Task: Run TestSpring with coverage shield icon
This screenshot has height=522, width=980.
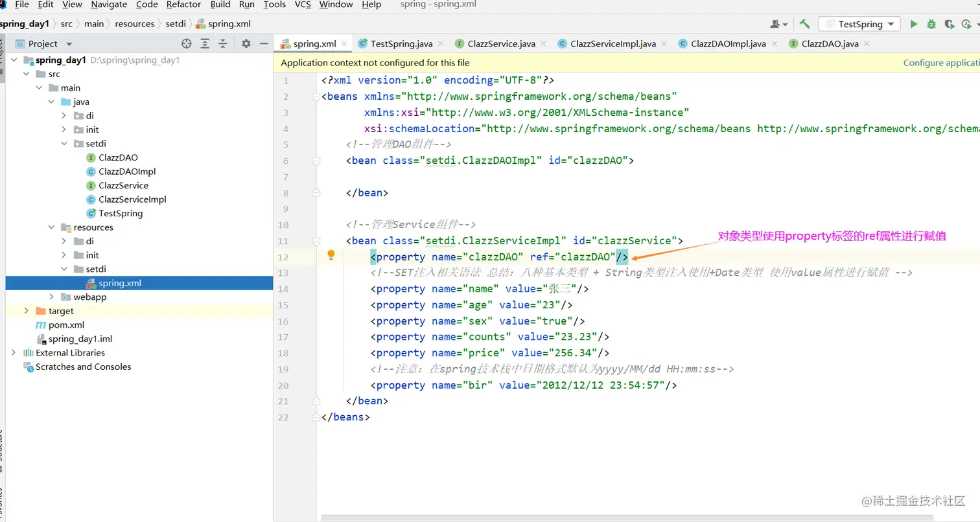Action: pos(950,24)
